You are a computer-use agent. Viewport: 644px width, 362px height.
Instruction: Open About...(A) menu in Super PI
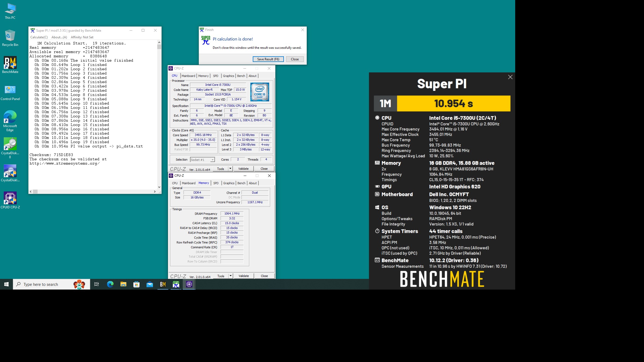[x=59, y=37]
